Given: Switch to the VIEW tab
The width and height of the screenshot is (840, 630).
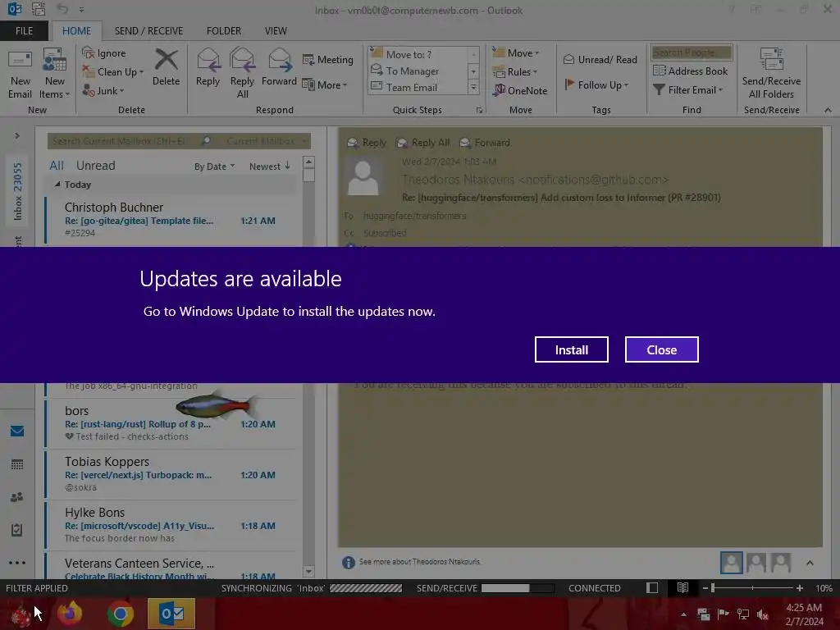Looking at the screenshot, I should pyautogui.click(x=276, y=30).
